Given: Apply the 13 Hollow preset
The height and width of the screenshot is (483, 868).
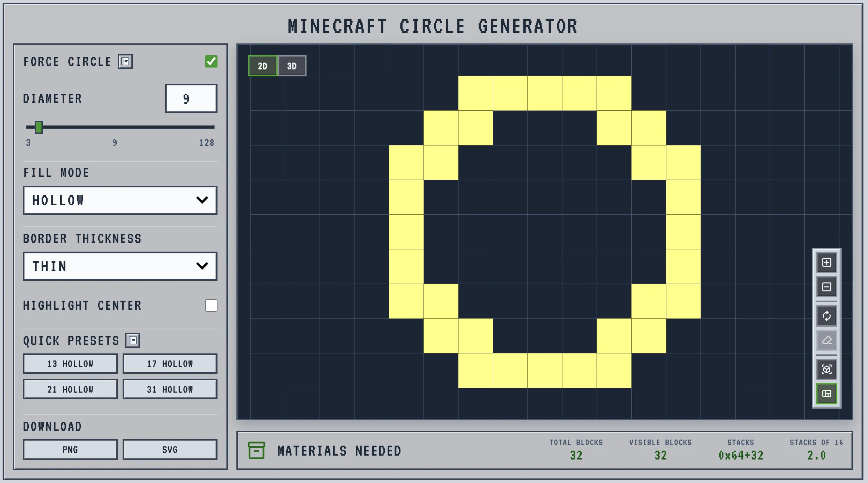Looking at the screenshot, I should [x=70, y=364].
